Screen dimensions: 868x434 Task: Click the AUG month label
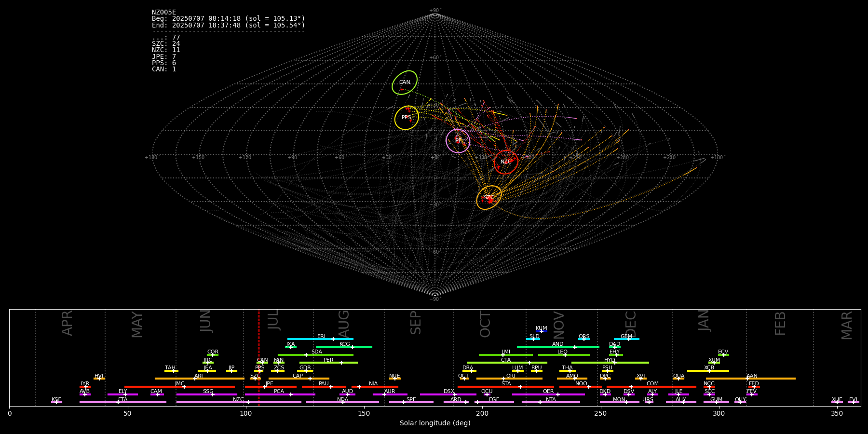pos(343,323)
